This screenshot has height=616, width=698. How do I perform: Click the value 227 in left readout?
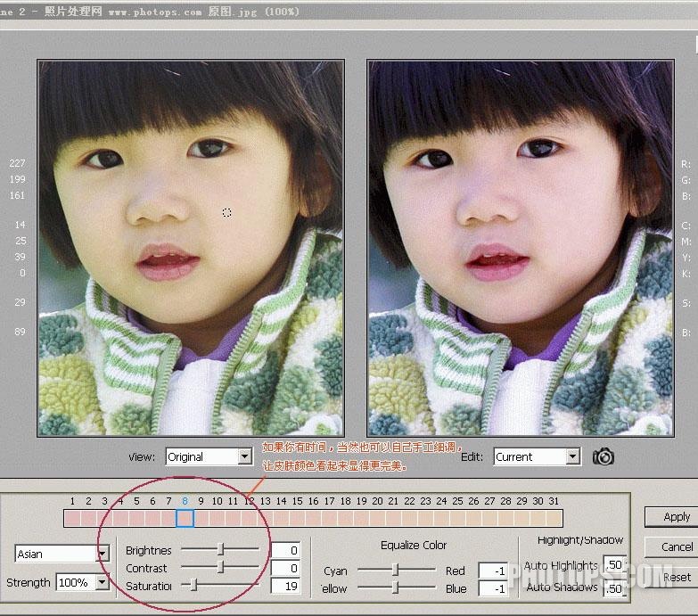tap(17, 163)
